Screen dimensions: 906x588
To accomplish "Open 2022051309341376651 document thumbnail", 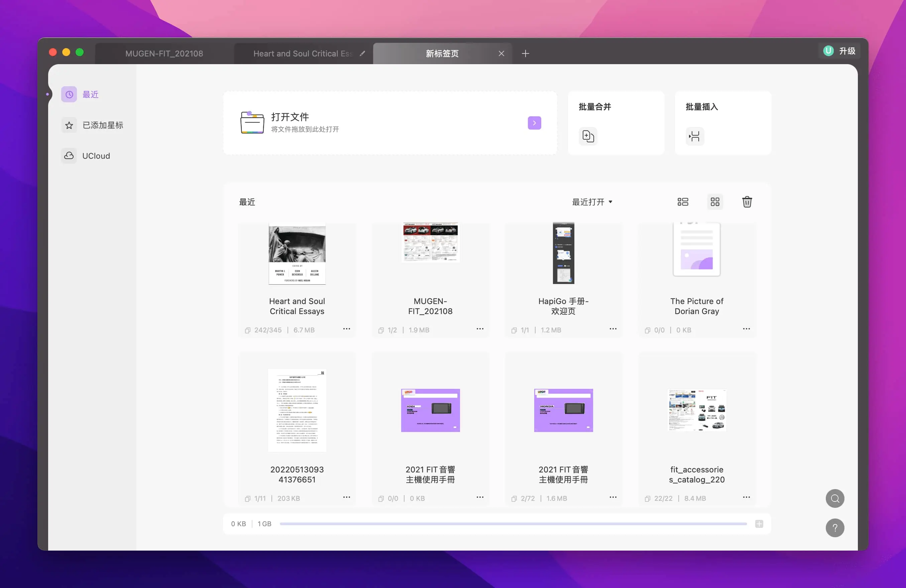I will click(297, 410).
